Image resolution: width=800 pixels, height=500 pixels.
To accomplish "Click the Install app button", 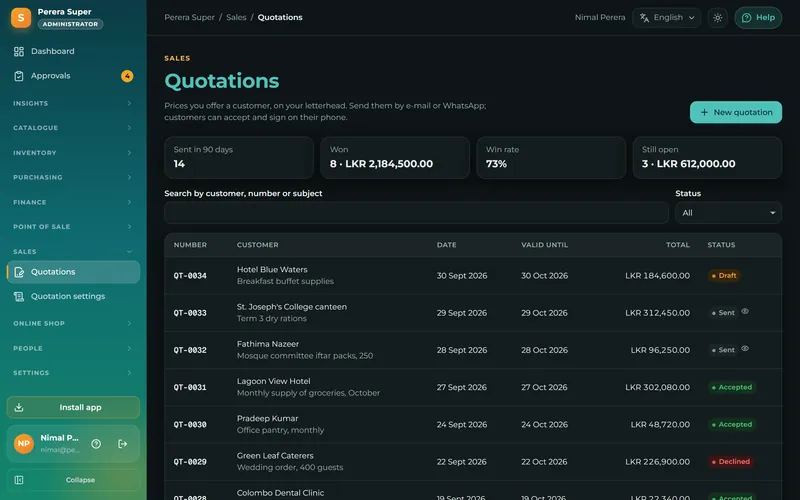I will click(x=73, y=408).
